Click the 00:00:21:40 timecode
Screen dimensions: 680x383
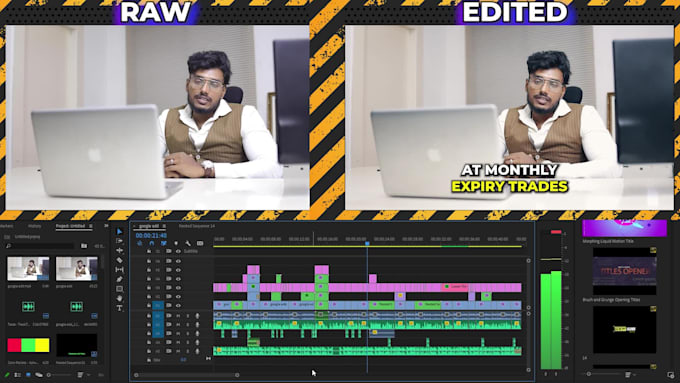pos(151,236)
